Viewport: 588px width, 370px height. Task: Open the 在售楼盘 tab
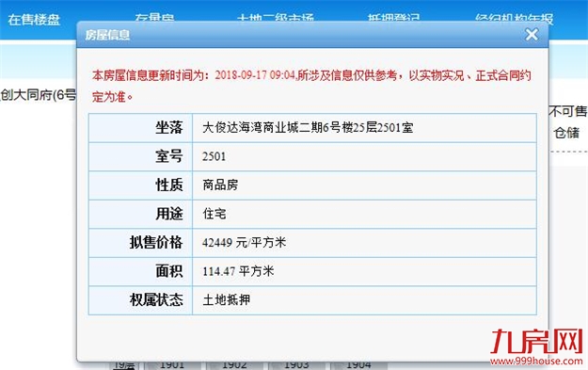[34, 20]
